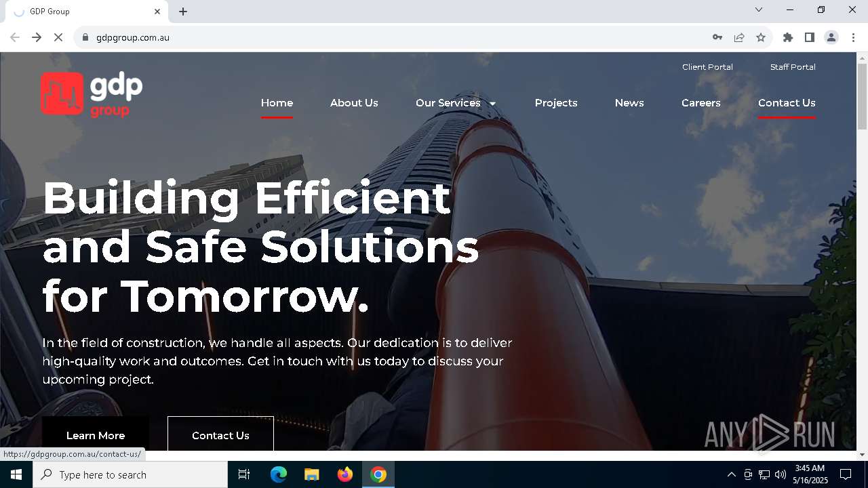Open the Our Services menu item
This screenshot has height=488, width=868.
[448, 103]
